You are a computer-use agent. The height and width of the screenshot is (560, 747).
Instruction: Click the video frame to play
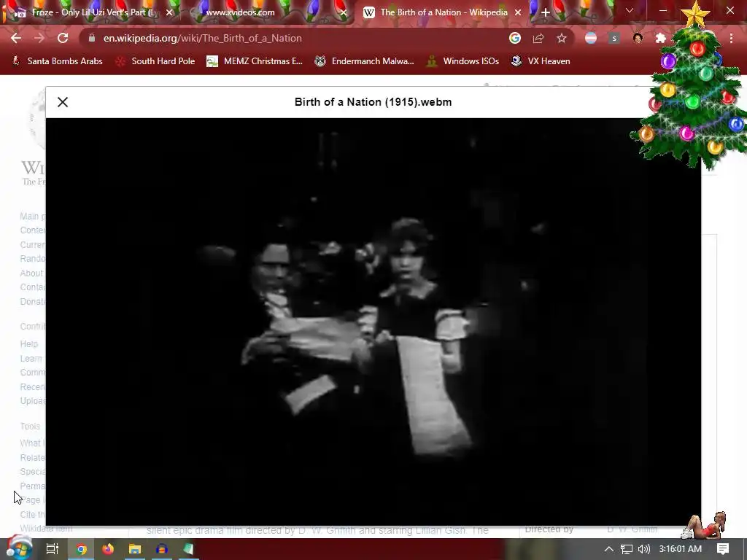click(373, 322)
